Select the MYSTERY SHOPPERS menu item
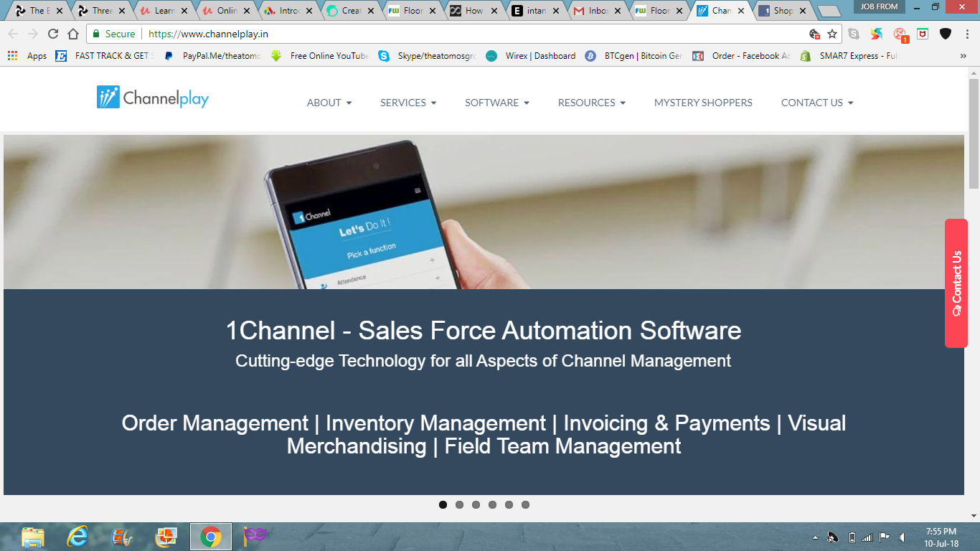The image size is (980, 551). [703, 103]
